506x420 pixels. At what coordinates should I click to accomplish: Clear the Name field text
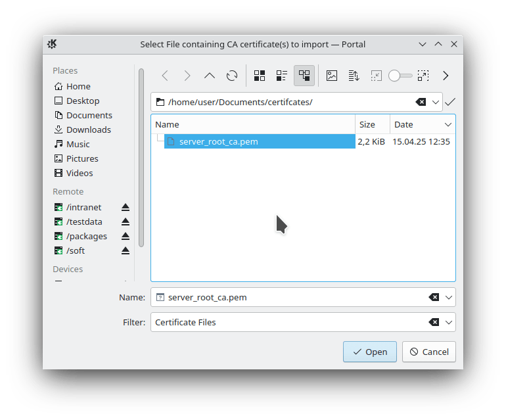434,297
